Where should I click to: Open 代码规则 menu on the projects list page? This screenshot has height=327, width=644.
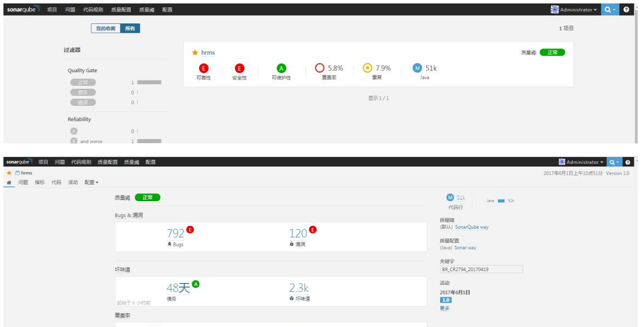tap(93, 10)
